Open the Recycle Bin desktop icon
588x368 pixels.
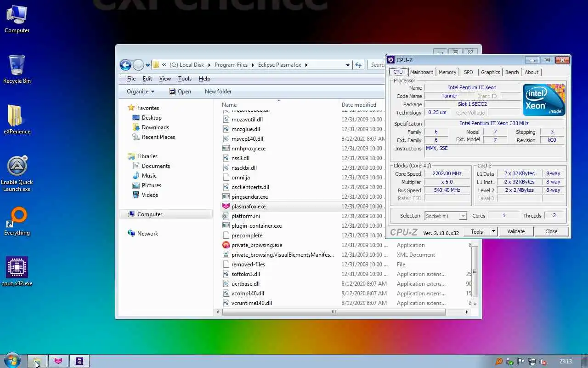(17, 69)
